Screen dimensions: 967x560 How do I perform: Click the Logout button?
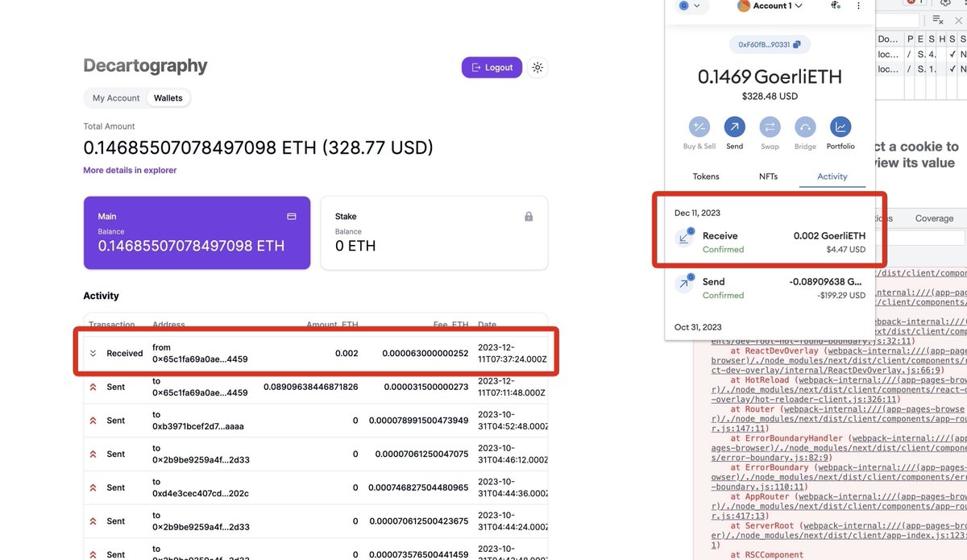coord(492,68)
